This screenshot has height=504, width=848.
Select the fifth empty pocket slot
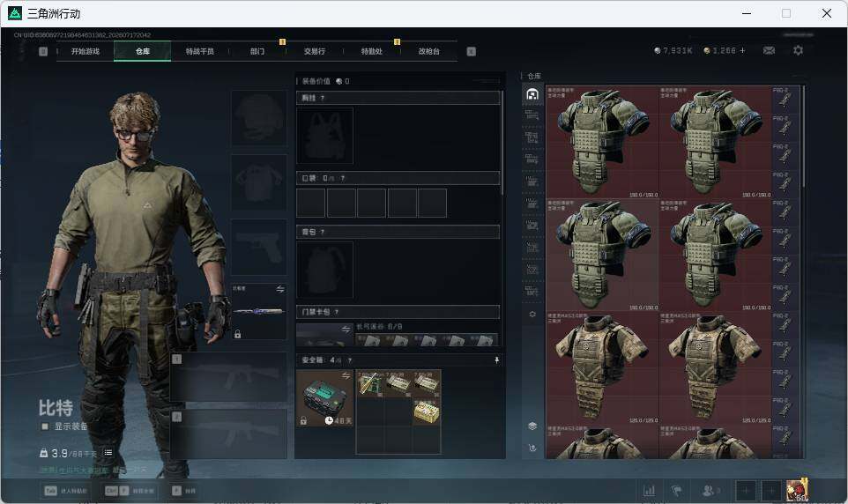tap(432, 203)
